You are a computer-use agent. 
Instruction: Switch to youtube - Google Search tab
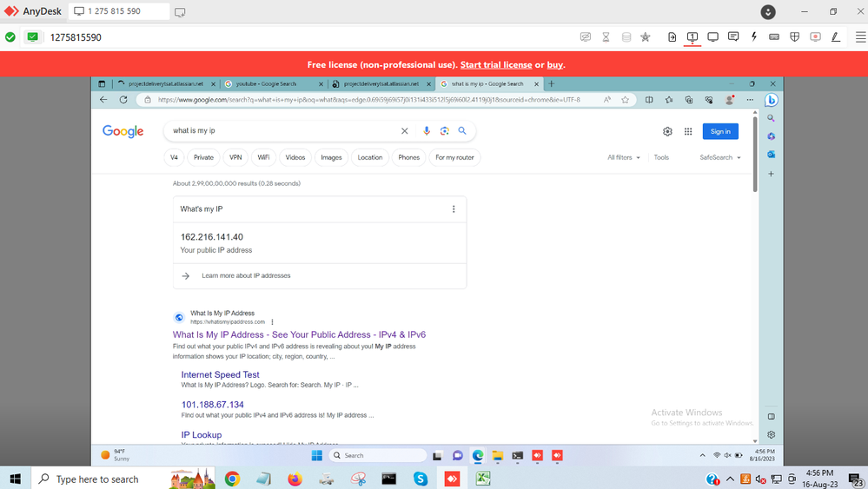(x=274, y=84)
